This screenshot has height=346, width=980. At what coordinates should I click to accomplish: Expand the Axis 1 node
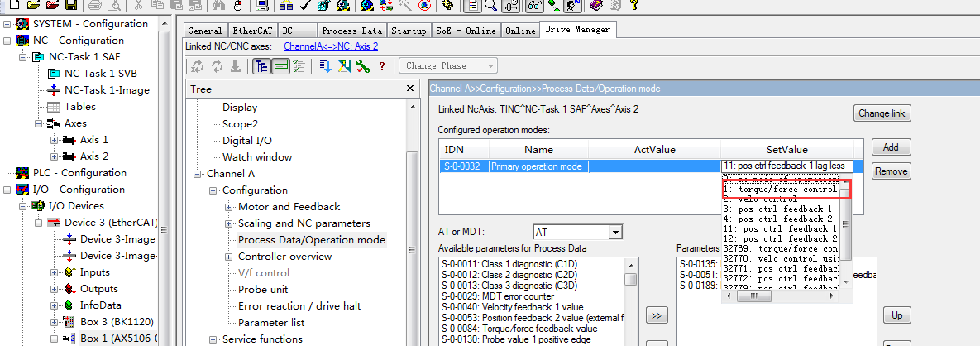tap(55, 140)
